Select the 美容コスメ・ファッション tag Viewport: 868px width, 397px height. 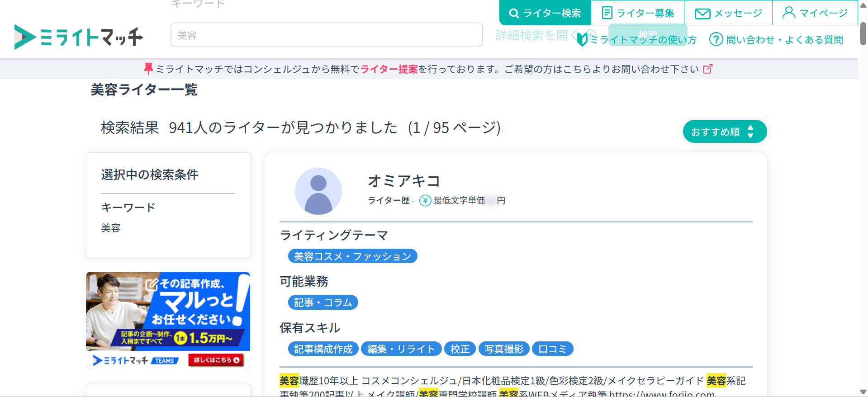pos(352,256)
